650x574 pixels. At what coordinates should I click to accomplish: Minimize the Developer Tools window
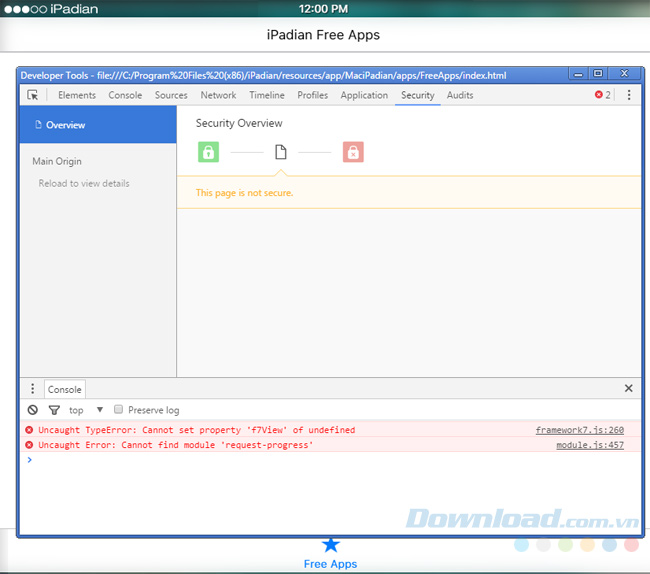coord(578,75)
